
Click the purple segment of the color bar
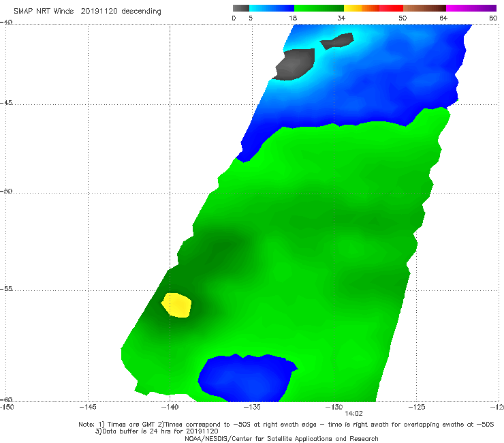(471, 8)
